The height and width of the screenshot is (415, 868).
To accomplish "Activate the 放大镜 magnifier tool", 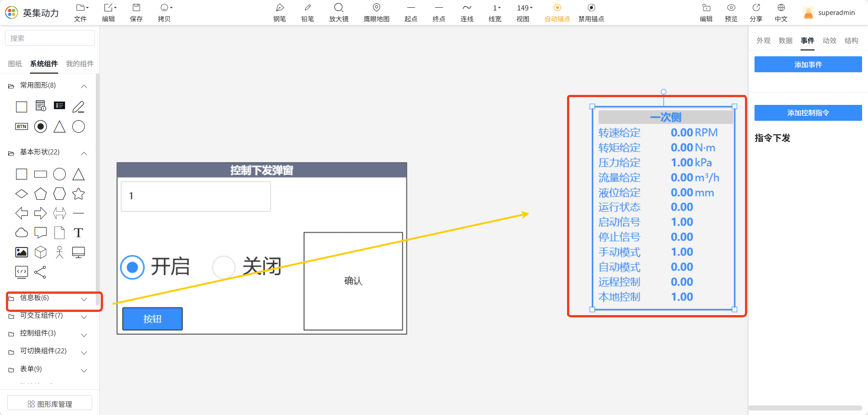I will 339,12.
